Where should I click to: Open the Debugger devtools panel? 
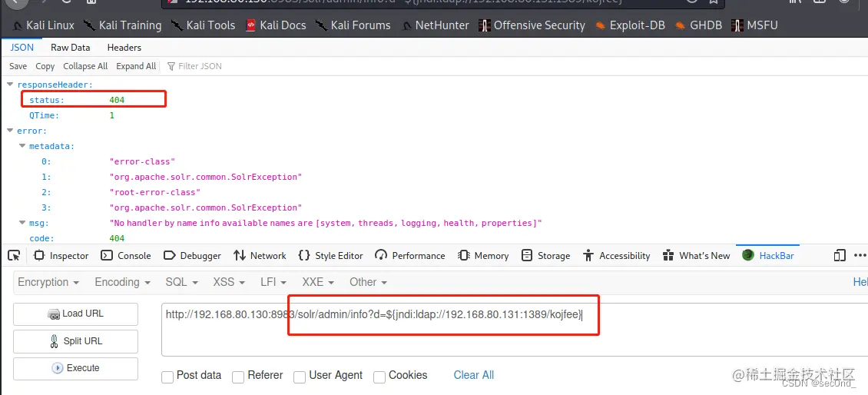192,255
